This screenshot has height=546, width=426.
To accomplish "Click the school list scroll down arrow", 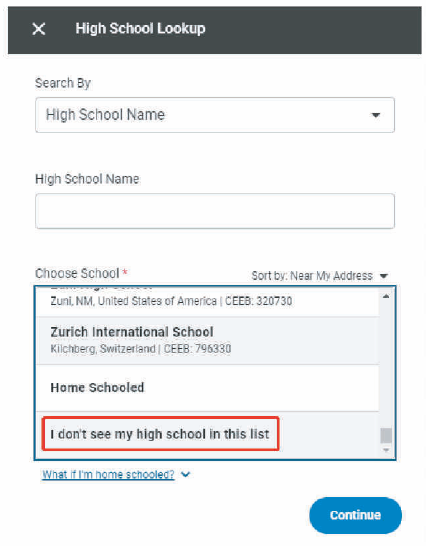I will (x=386, y=450).
